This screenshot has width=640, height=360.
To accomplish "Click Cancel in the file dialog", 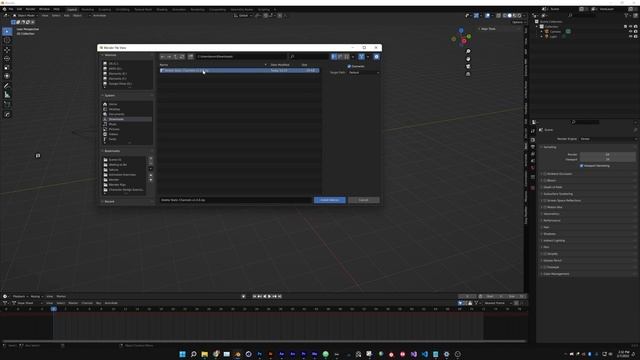I will coord(363,200).
